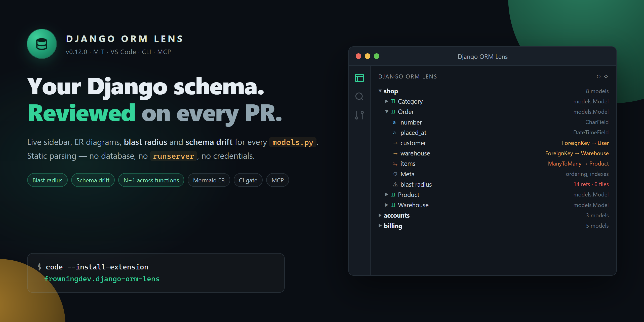The image size is (644, 322).
Task: Select the customer field row
Action: 493,143
